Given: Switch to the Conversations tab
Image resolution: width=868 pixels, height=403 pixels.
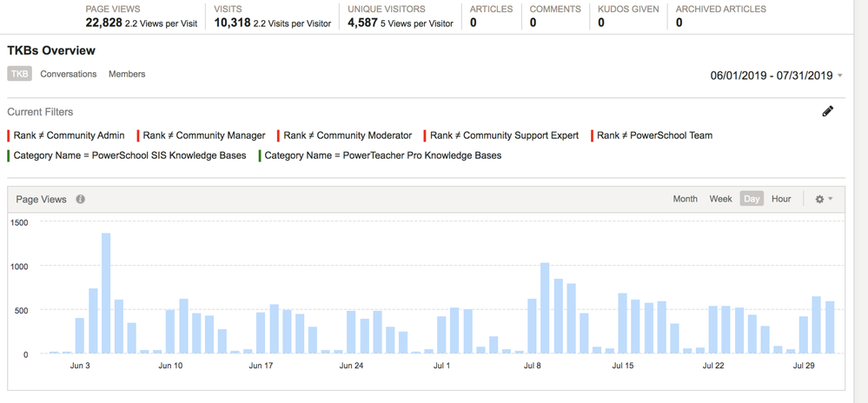Looking at the screenshot, I should 68,74.
